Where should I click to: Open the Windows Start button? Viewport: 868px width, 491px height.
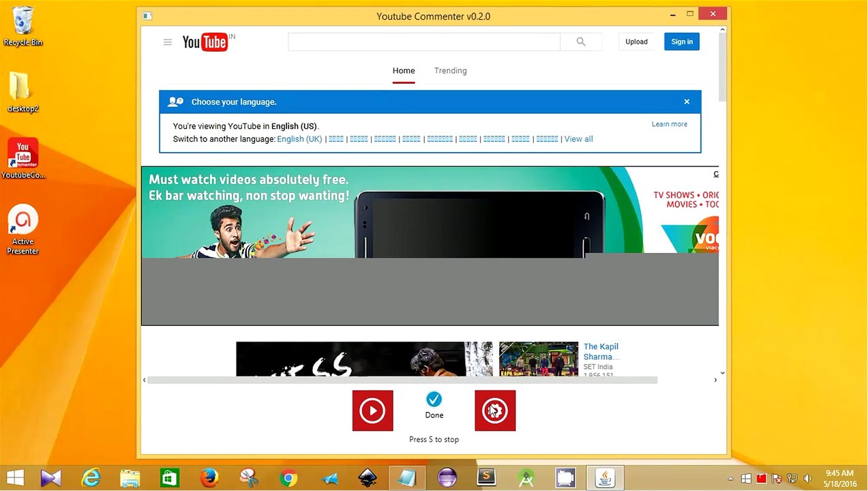pos(15,478)
